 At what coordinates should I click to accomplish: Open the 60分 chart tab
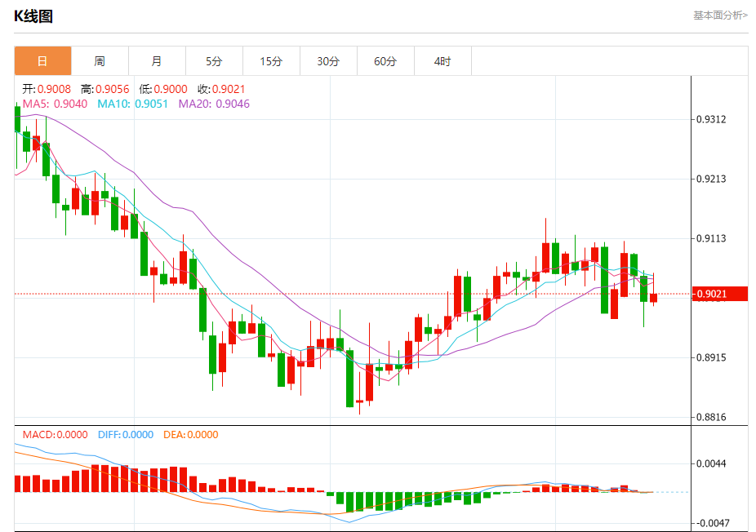click(x=385, y=61)
